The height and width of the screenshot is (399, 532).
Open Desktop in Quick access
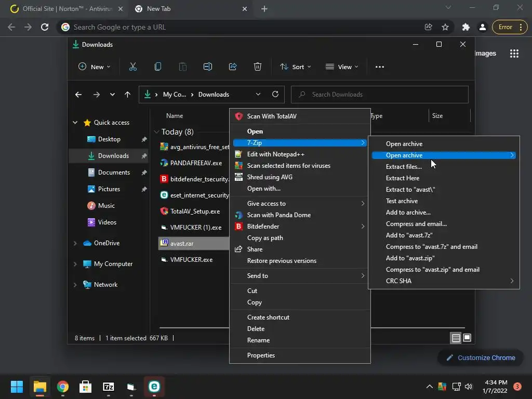point(109,139)
